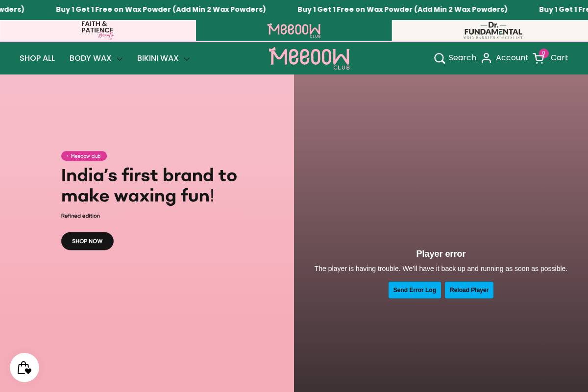This screenshot has height=392, width=588.
Task: Click the 'player is having trouble' message
Action: pos(441,269)
